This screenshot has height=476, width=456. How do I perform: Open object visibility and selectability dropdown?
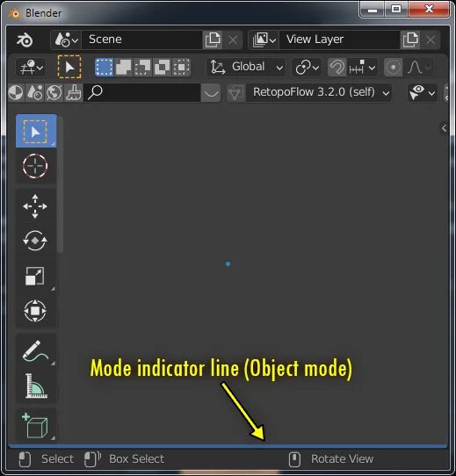423,92
